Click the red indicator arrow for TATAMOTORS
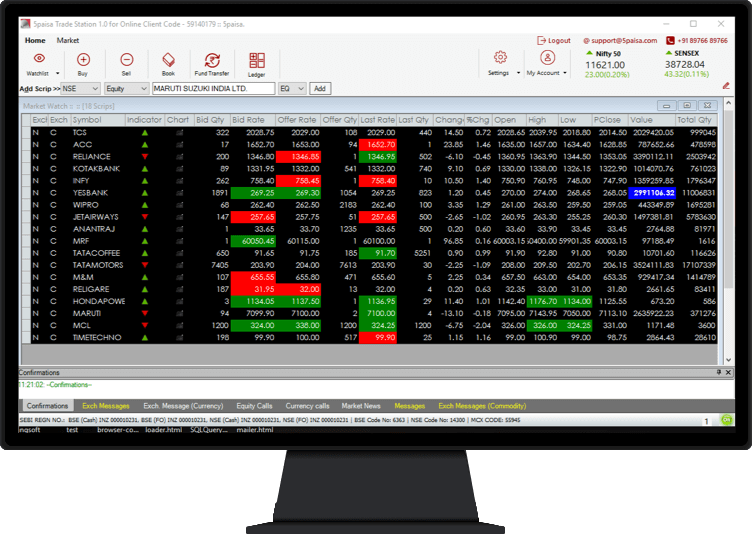Image resolution: width=752 pixels, height=534 pixels. coord(145,265)
